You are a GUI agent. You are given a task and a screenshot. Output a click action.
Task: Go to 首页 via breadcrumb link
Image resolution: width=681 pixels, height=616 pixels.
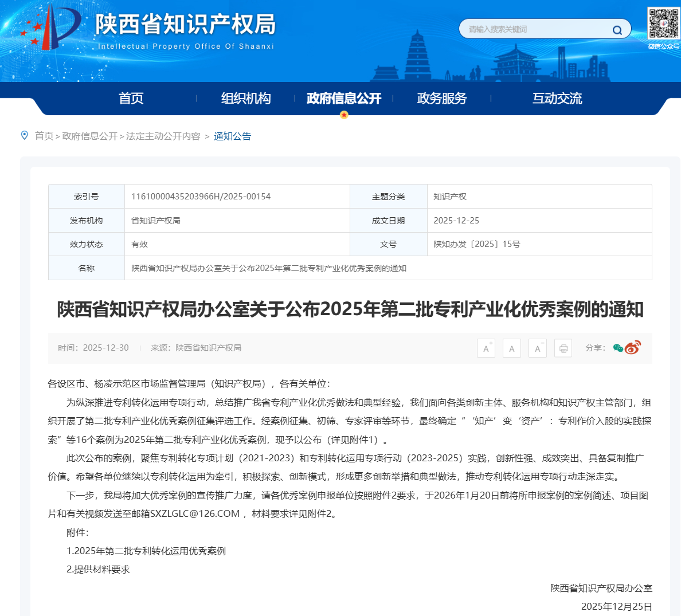click(x=44, y=136)
